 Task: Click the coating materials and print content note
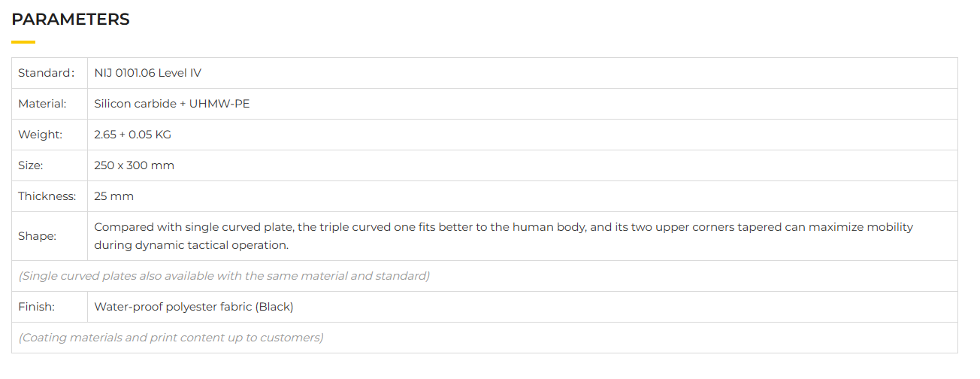pyautogui.click(x=171, y=338)
